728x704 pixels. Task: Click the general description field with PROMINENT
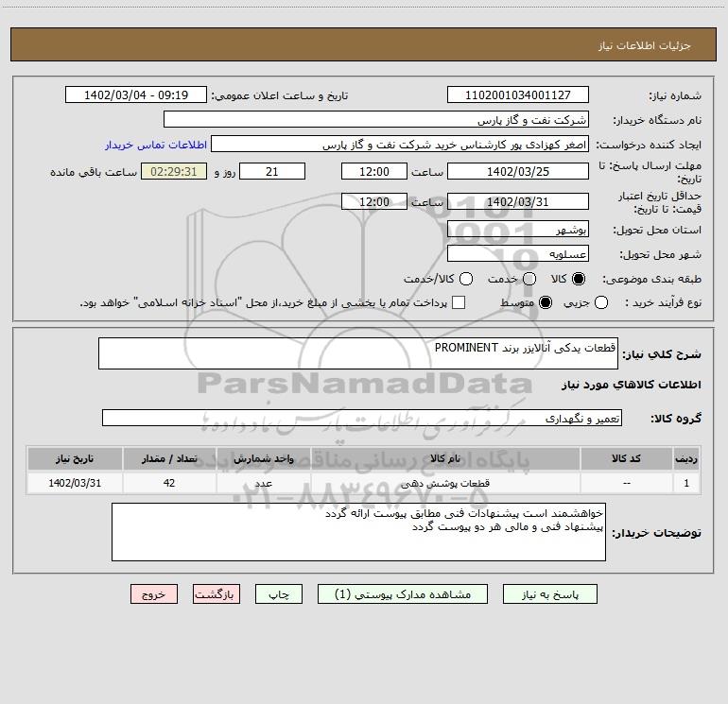pyautogui.click(x=358, y=353)
